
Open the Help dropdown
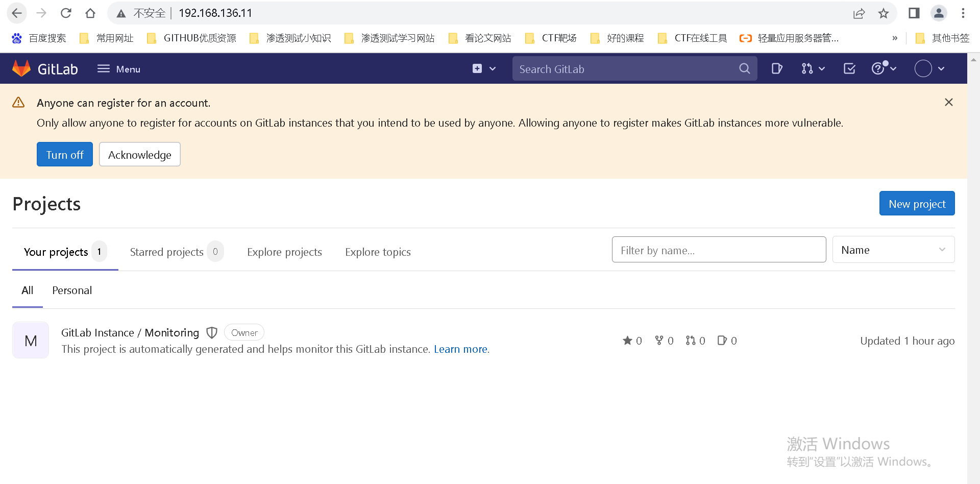coord(884,68)
